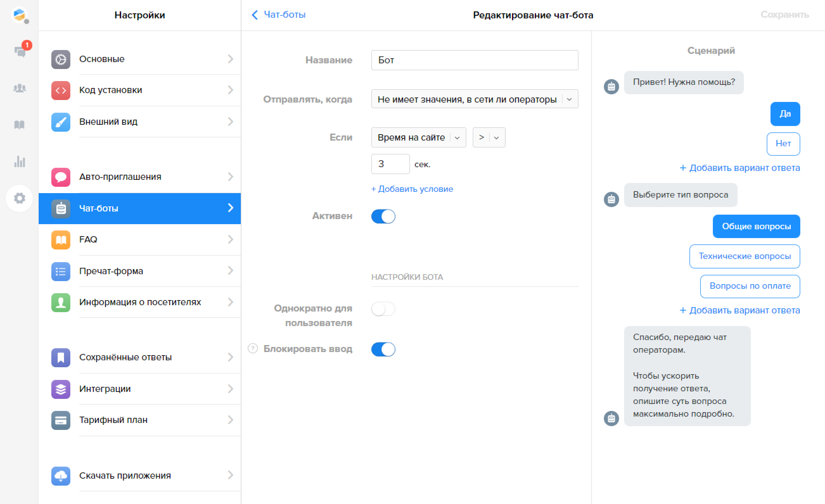Go to Авто-приглашения settings
825x504 pixels.
140,177
